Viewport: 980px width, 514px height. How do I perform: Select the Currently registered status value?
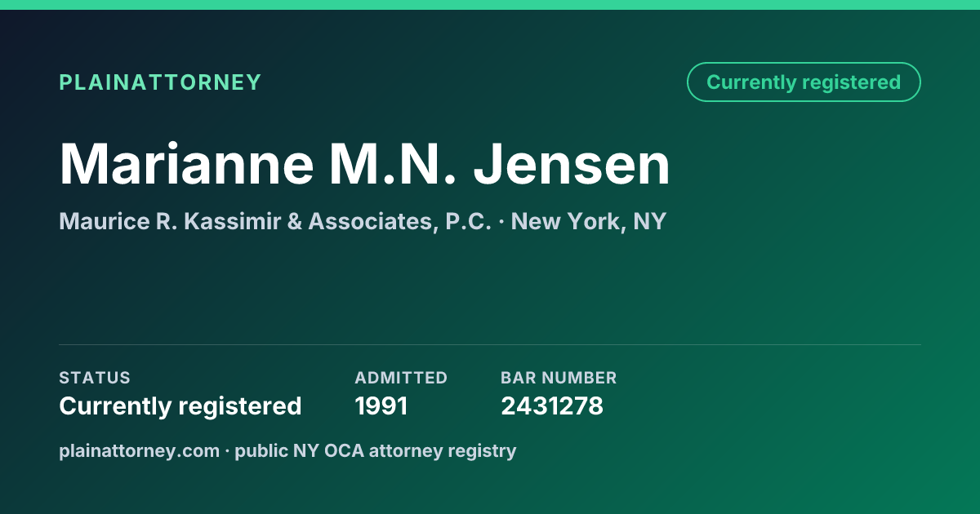180,405
